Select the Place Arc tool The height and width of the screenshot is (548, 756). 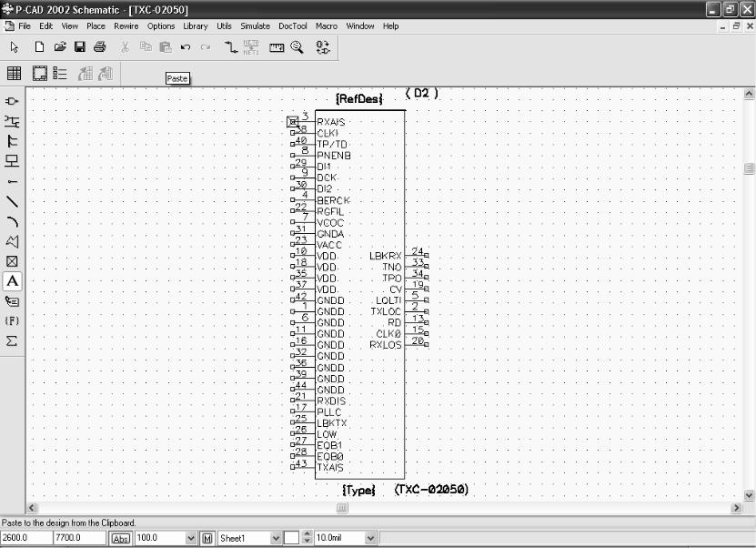(x=12, y=221)
